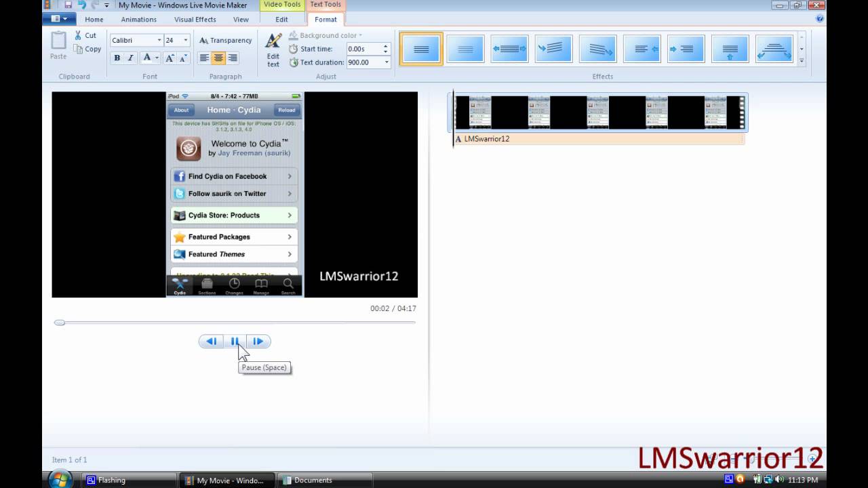Redo the last action
868x488 pixels.
click(x=94, y=5)
